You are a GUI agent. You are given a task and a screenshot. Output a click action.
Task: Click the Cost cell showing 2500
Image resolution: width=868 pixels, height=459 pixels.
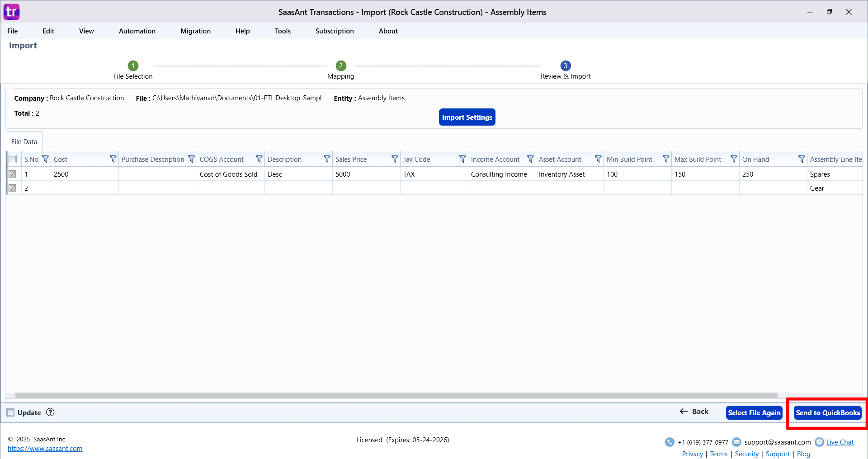pyautogui.click(x=85, y=174)
